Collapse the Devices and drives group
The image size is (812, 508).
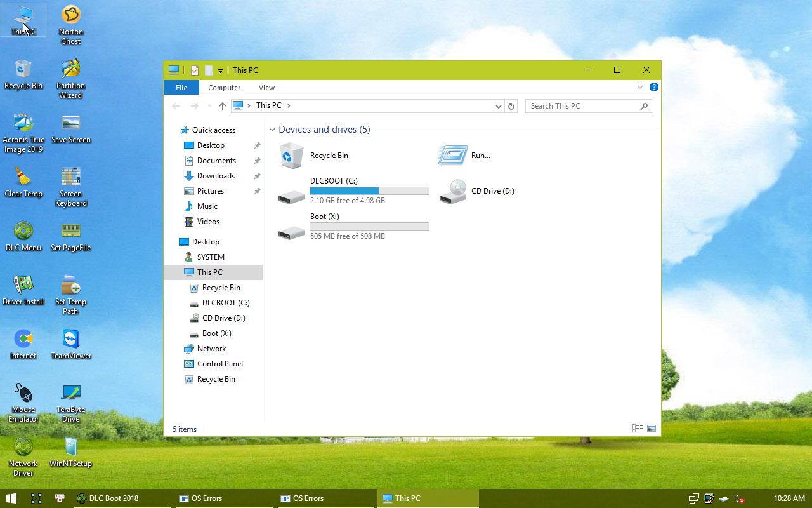click(272, 130)
